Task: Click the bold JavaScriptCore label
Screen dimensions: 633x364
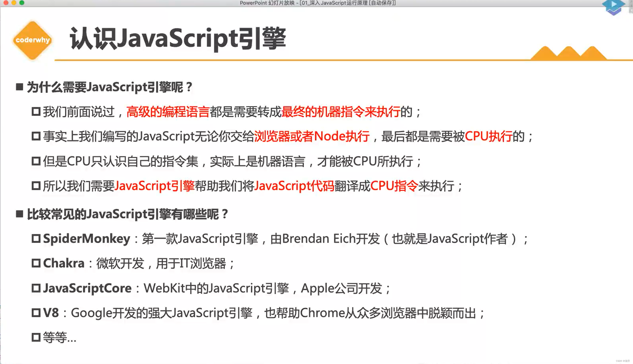Action: click(87, 288)
